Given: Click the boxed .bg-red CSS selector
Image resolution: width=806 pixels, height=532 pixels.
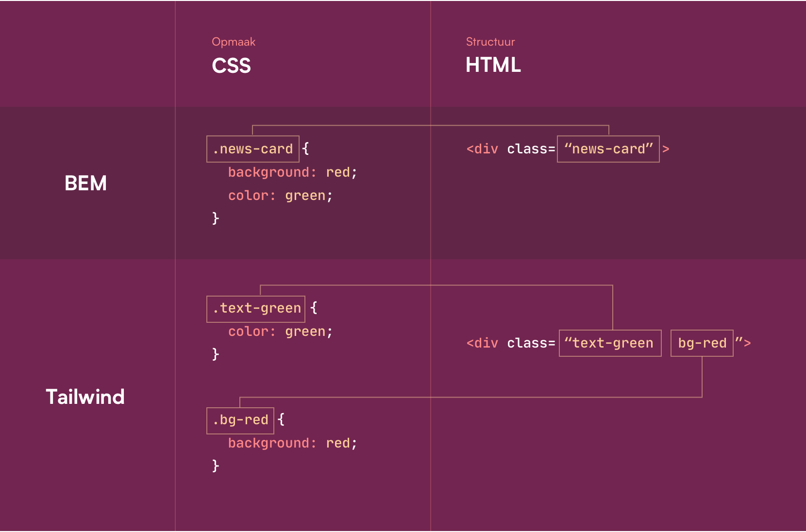Looking at the screenshot, I should 240,421.
